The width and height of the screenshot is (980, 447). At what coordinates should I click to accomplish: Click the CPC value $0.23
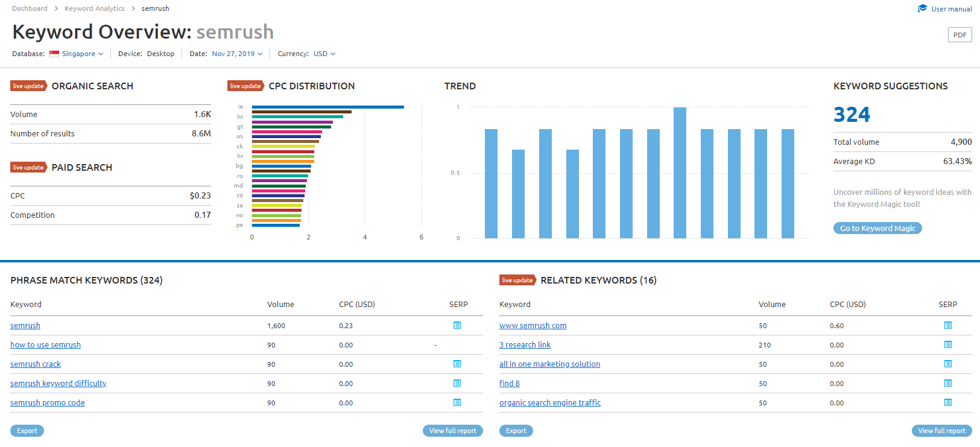tap(200, 195)
